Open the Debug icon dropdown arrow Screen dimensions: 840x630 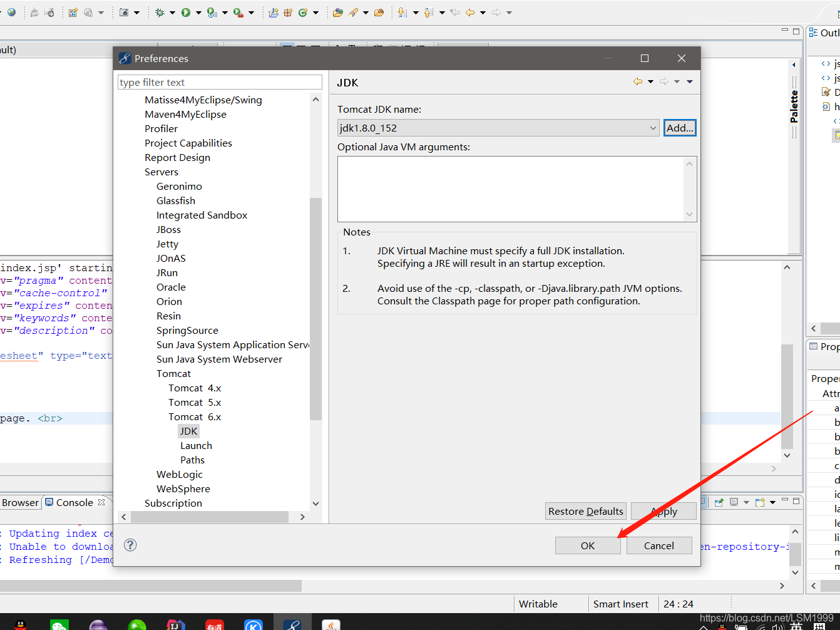tap(172, 13)
